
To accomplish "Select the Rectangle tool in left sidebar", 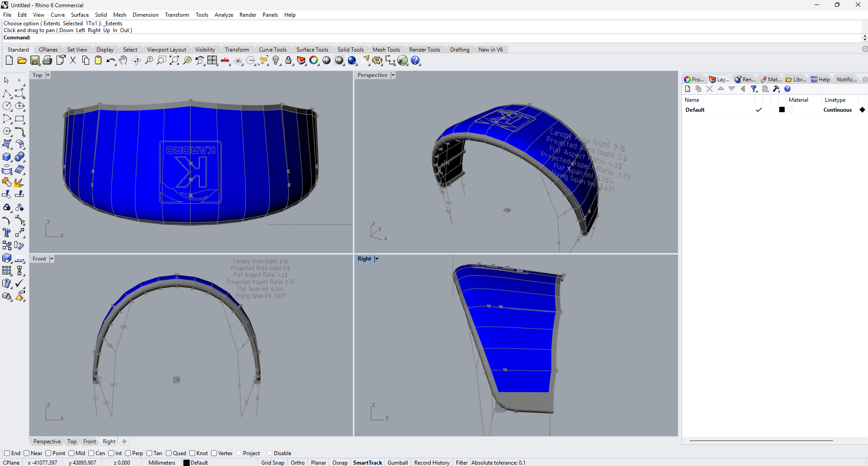I will [19, 119].
